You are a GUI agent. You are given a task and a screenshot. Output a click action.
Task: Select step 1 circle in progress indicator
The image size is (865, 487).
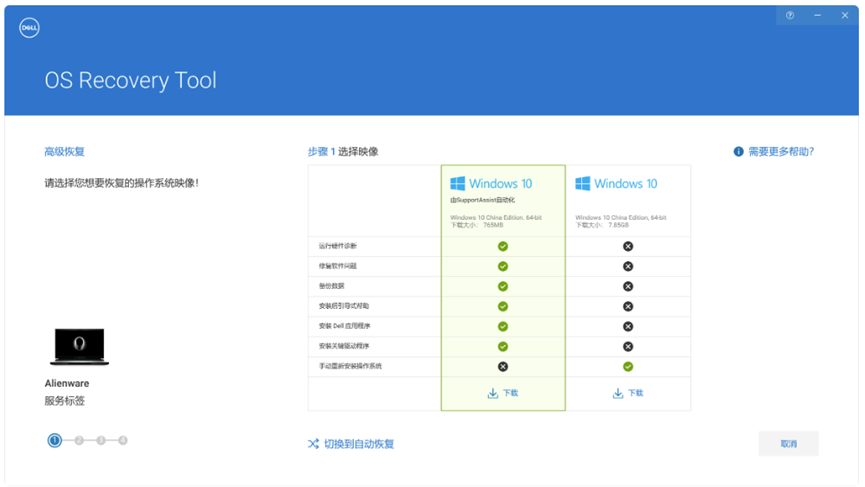pos(55,440)
